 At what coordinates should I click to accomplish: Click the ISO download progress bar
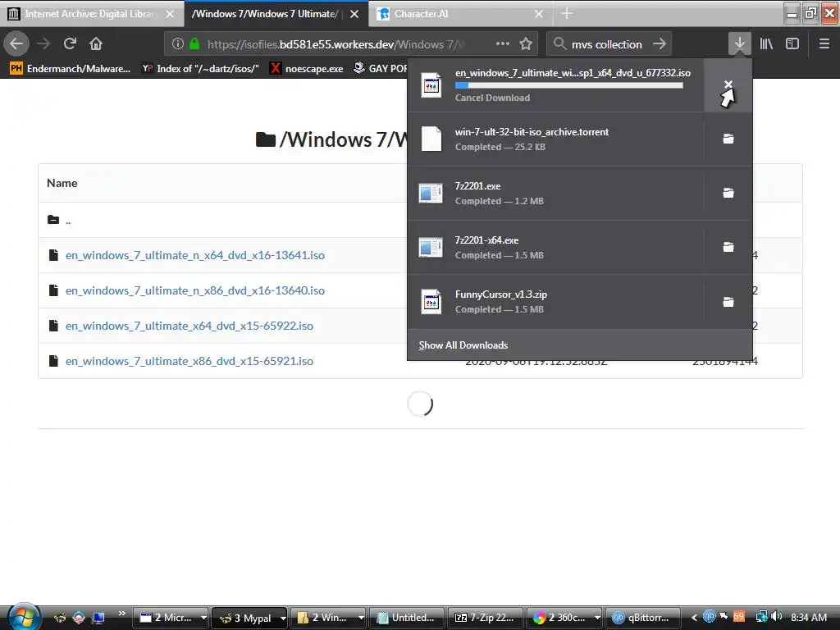(x=569, y=85)
